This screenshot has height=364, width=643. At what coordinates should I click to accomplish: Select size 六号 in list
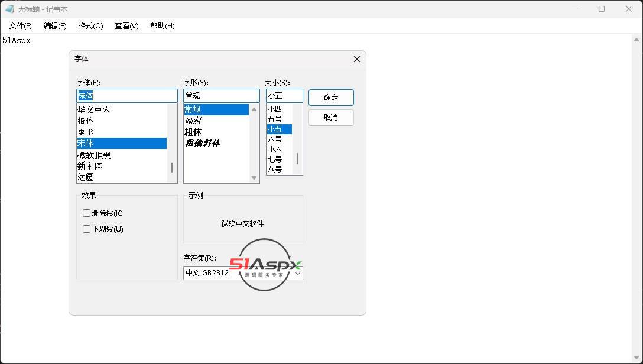[x=280, y=139]
